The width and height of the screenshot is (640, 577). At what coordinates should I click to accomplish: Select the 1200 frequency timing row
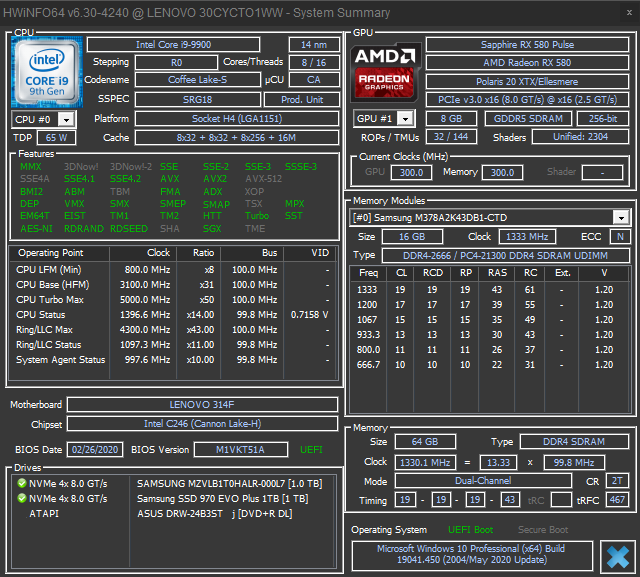[489, 305]
